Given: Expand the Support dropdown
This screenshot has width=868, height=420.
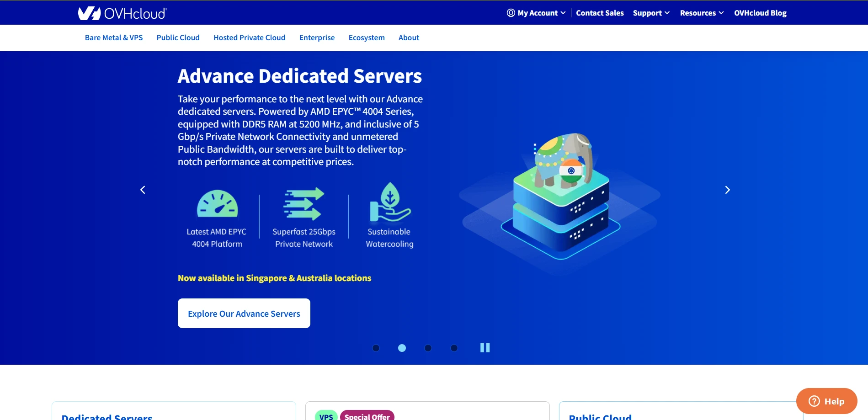Looking at the screenshot, I should (651, 13).
